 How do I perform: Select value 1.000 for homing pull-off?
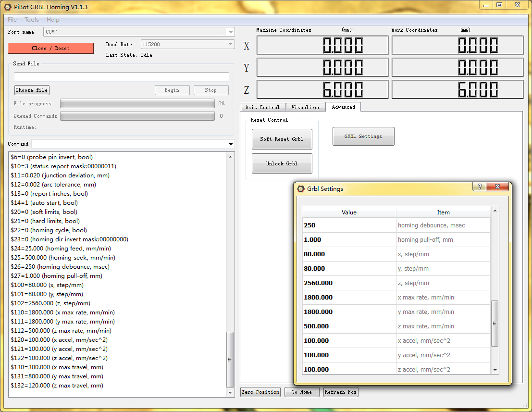click(349, 239)
